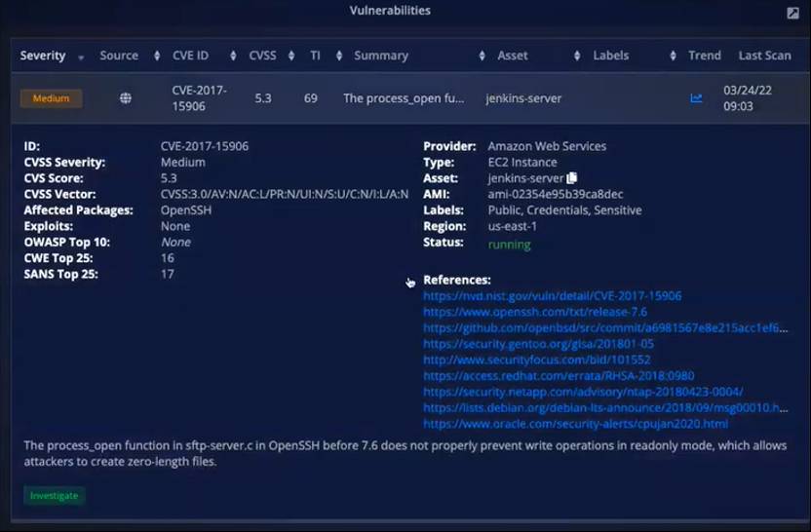Click the Medium severity badge
The height and width of the screenshot is (532, 811).
51,98
